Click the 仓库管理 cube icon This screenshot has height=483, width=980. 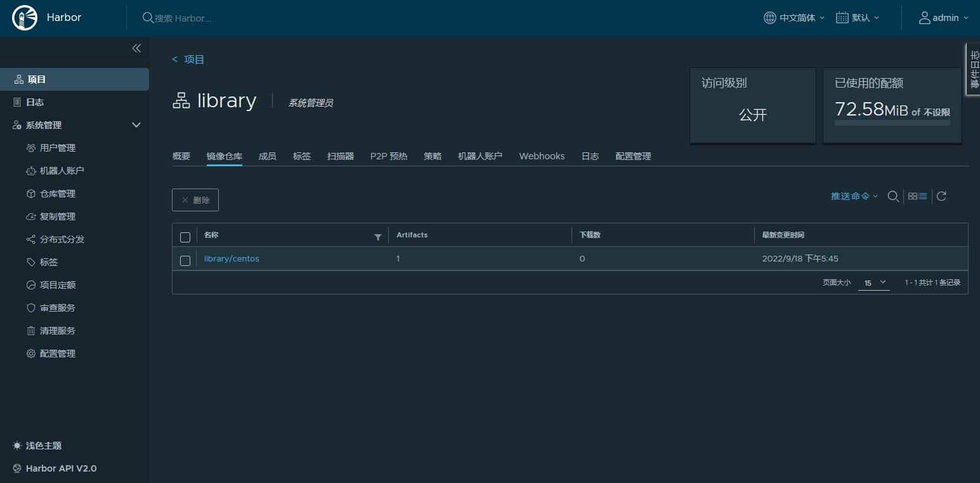tap(31, 194)
